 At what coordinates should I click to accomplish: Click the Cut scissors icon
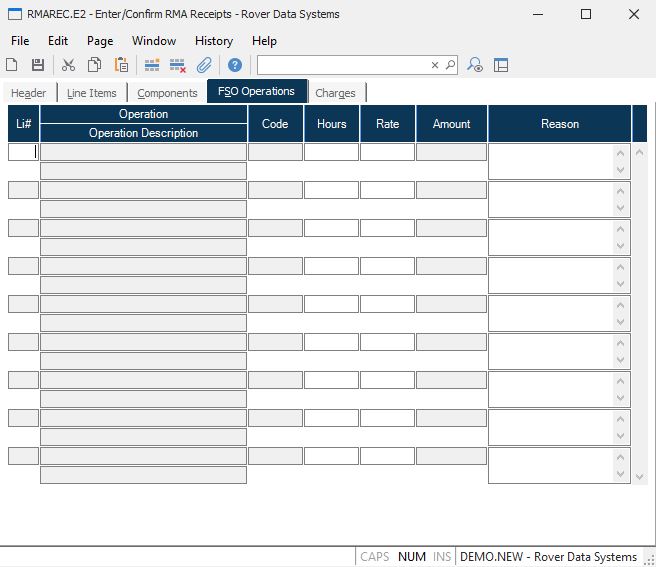pos(68,65)
